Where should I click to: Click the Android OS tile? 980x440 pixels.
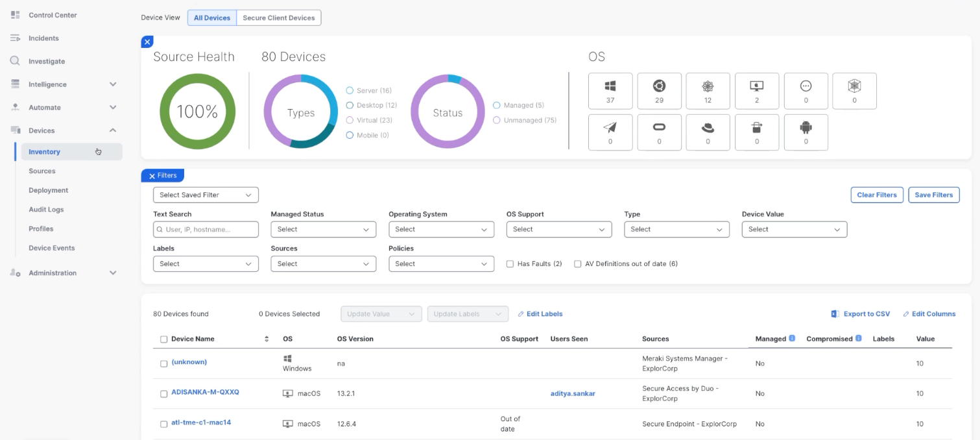tap(806, 132)
